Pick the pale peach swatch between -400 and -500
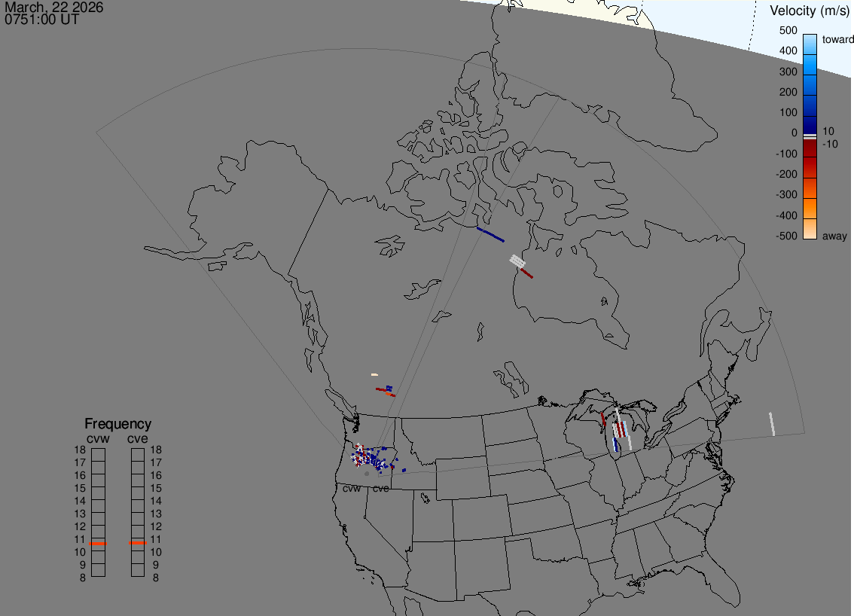The image size is (854, 616). (x=810, y=229)
